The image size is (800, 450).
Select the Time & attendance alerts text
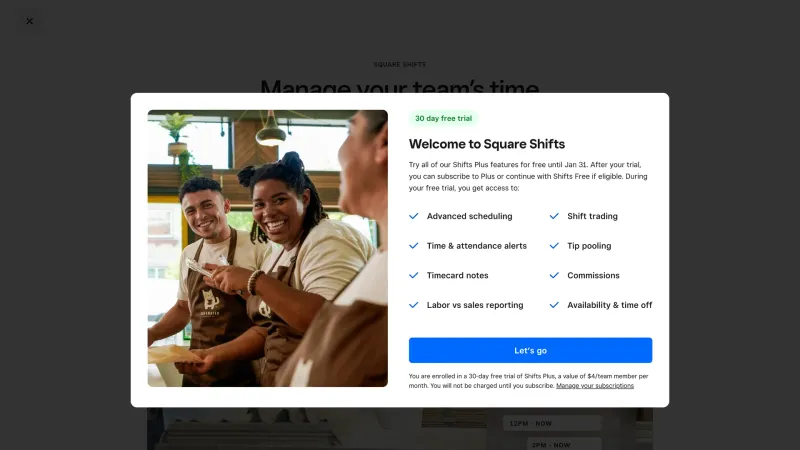pyautogui.click(x=477, y=245)
